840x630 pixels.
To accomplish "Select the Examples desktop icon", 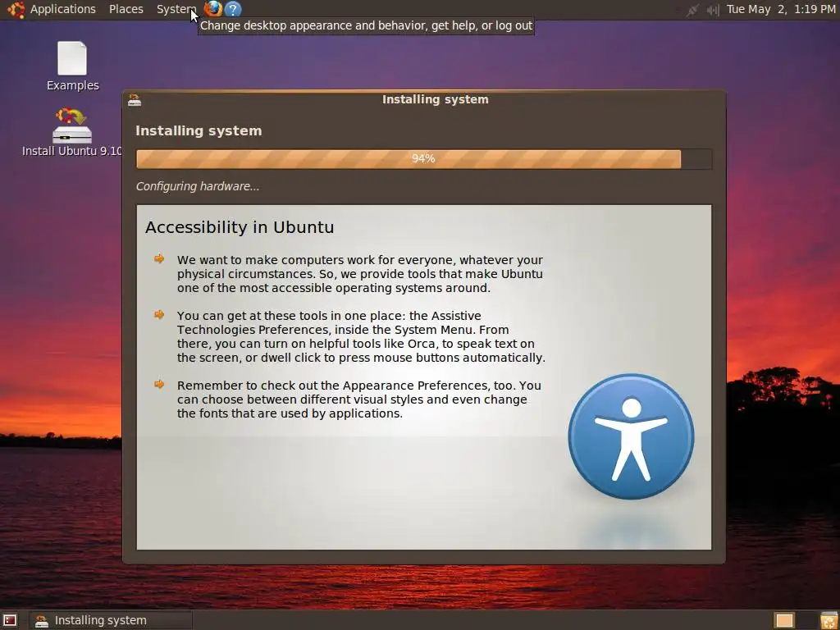I will point(72,66).
